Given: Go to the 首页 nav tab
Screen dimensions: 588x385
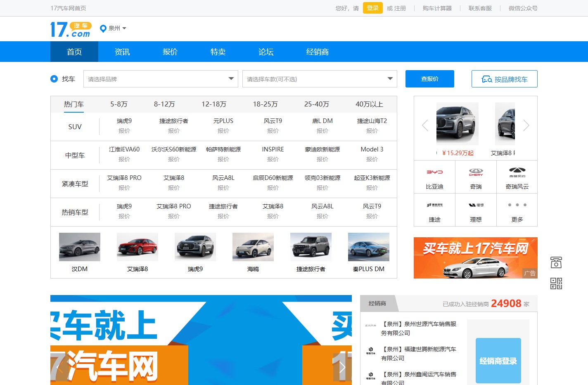Looking at the screenshot, I should [x=74, y=52].
